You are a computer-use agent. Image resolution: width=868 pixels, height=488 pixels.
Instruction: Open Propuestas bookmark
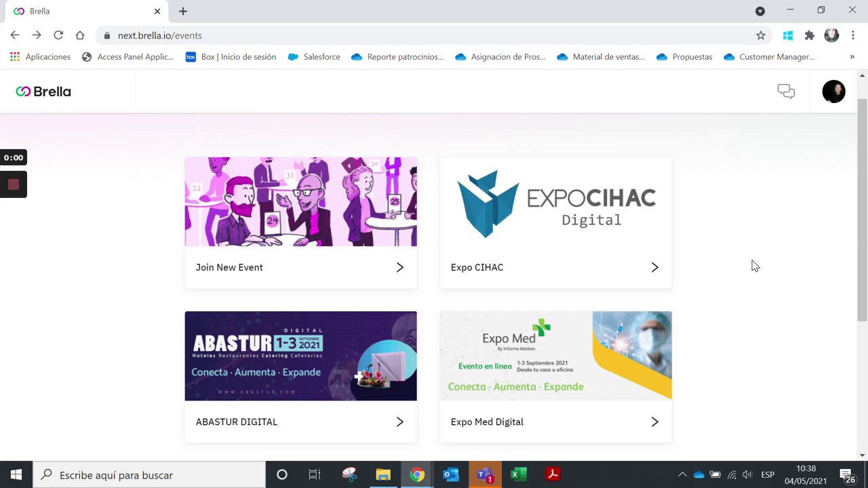tap(684, 57)
